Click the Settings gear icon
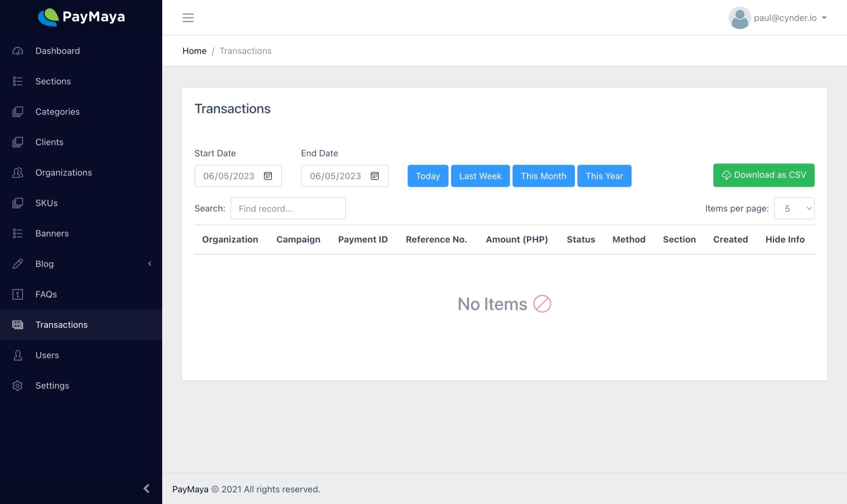Image resolution: width=847 pixels, height=504 pixels. click(17, 386)
